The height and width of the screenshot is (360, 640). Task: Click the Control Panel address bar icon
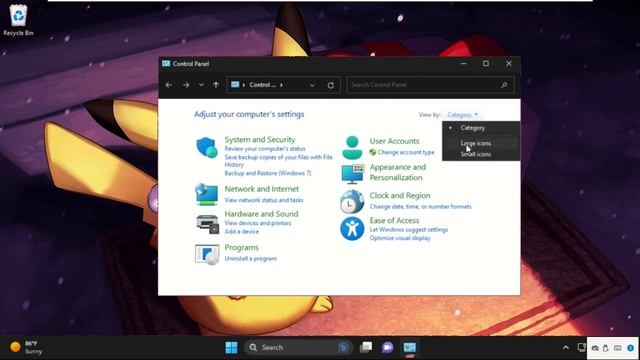pos(235,84)
